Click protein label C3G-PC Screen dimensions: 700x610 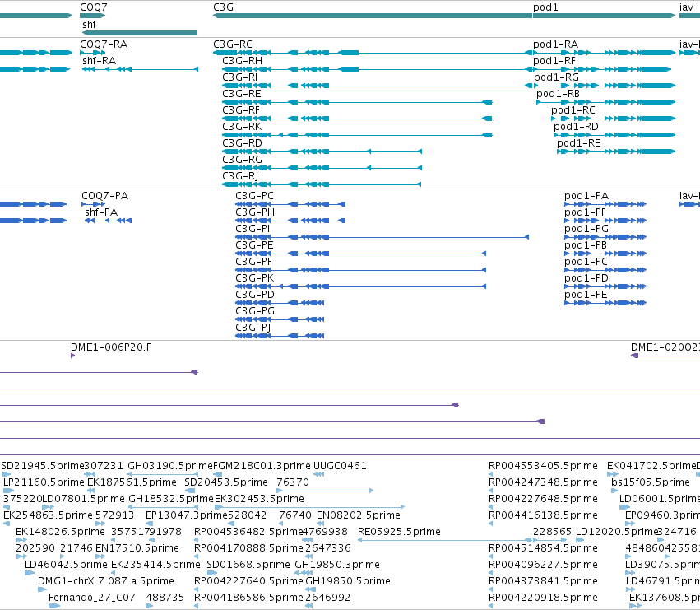(x=254, y=196)
